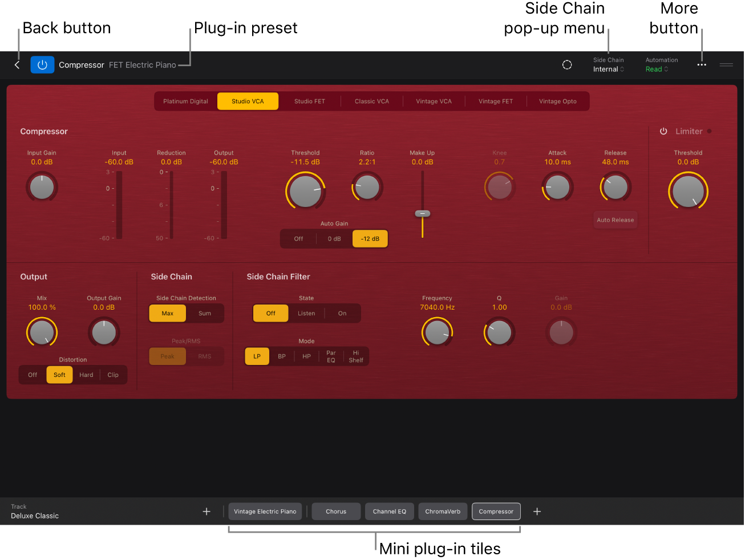Open the Side Chain Internal dropdown
This screenshot has height=560, width=745.
click(x=608, y=68)
